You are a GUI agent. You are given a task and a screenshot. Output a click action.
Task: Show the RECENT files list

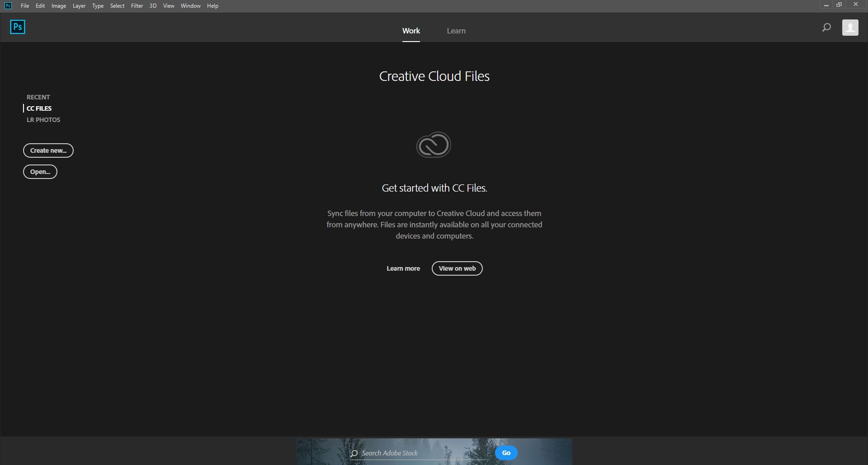38,97
